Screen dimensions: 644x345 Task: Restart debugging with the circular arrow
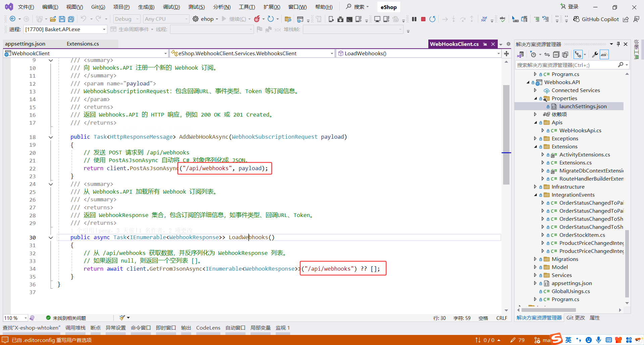click(x=432, y=19)
